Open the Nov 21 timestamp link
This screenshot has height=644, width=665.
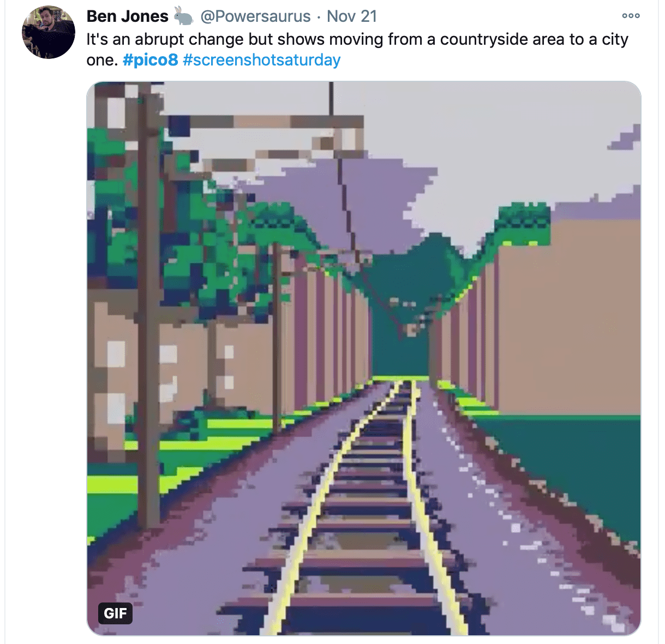[352, 16]
